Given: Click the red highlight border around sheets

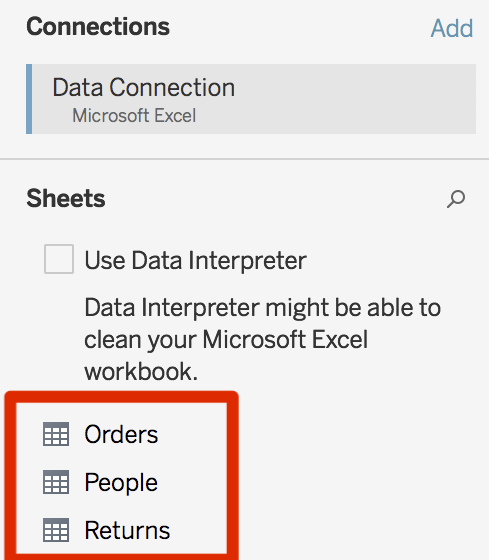Looking at the screenshot, I should pyautogui.click(x=121, y=396).
